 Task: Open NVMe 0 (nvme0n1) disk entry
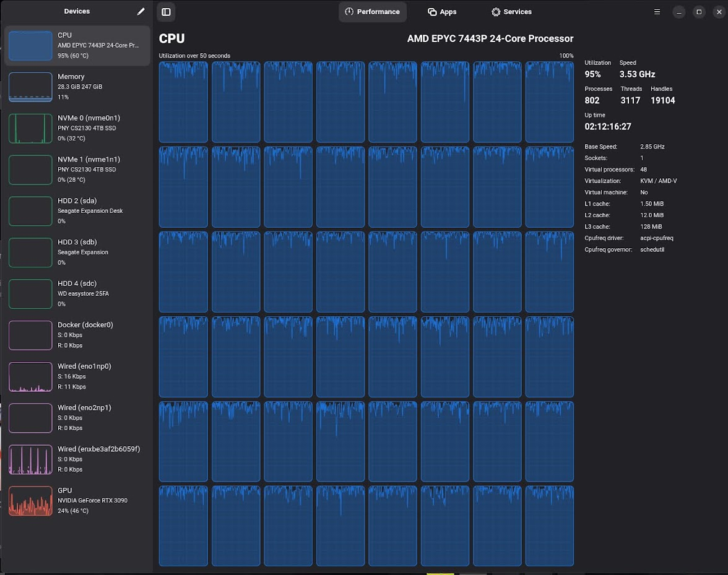coord(77,128)
